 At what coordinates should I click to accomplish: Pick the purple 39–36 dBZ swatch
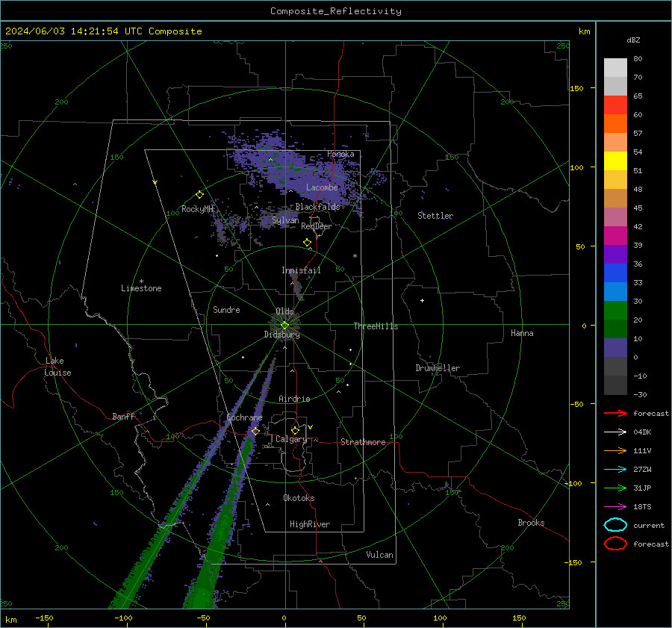pyautogui.click(x=615, y=254)
